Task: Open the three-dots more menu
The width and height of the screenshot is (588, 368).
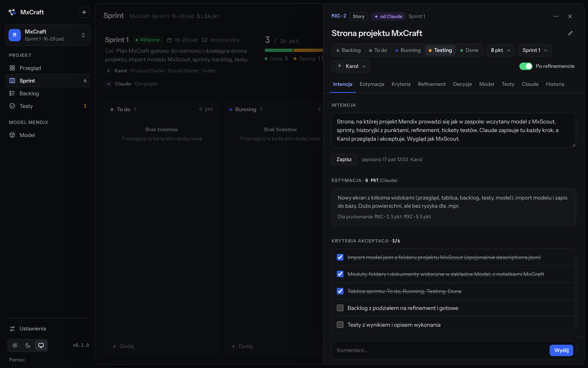Action: (x=556, y=16)
